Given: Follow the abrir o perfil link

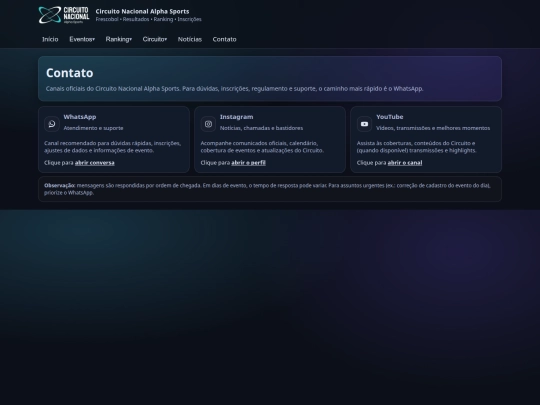Looking at the screenshot, I should click(248, 163).
